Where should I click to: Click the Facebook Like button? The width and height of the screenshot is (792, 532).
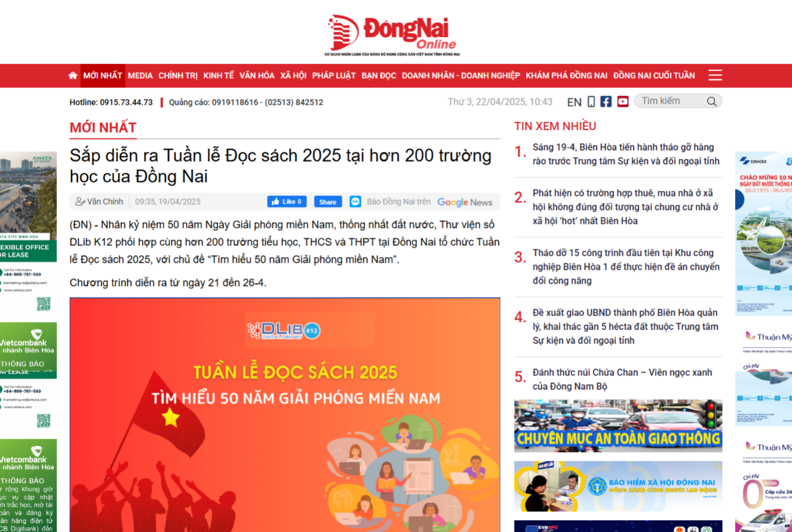click(287, 201)
